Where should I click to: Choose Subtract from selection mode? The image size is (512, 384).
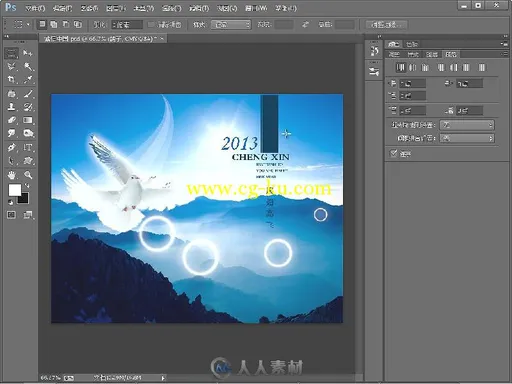[66, 24]
